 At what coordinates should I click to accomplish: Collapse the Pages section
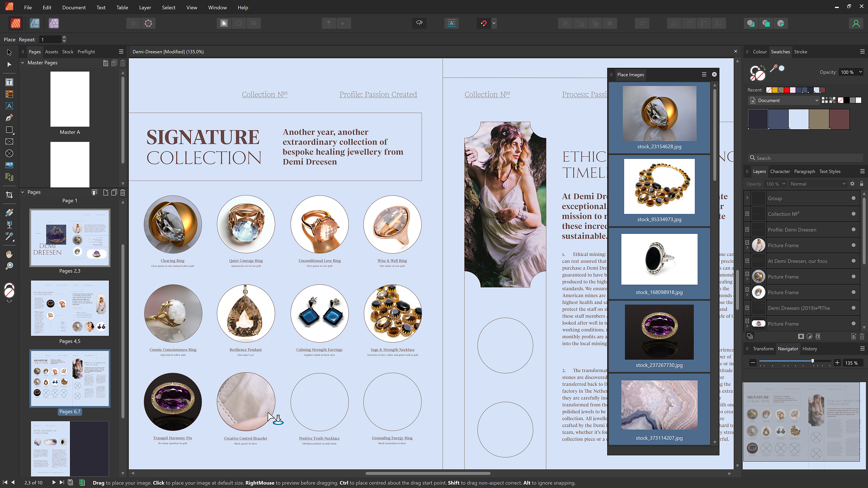coord(23,192)
